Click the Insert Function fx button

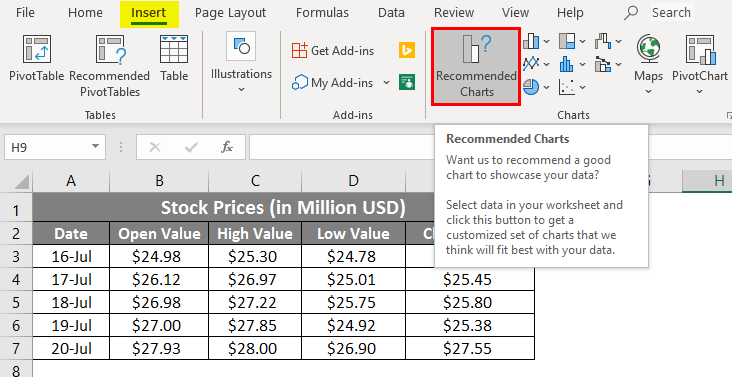point(227,148)
